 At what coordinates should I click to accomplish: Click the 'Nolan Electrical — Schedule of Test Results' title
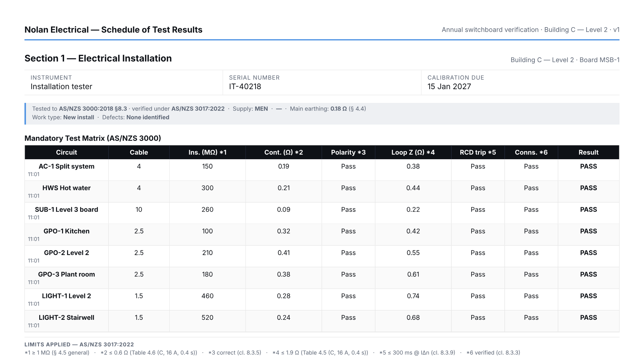113,30
